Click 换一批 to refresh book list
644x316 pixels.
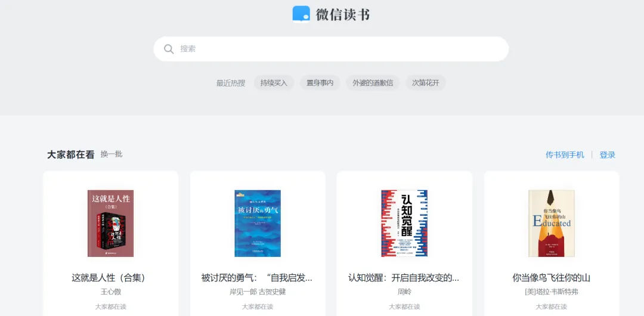(x=112, y=154)
